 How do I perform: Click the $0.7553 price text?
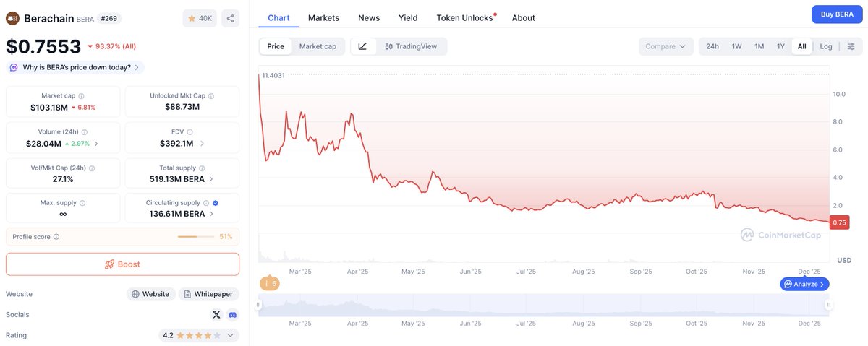43,46
